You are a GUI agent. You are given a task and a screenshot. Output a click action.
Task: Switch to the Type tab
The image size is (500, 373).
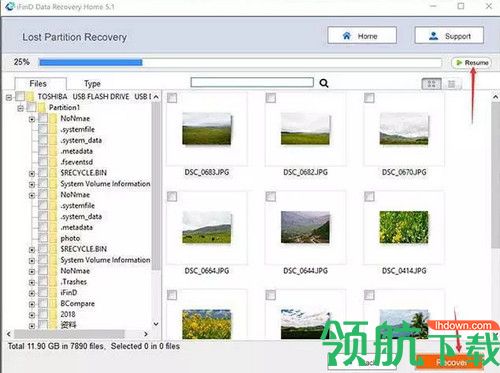point(92,83)
